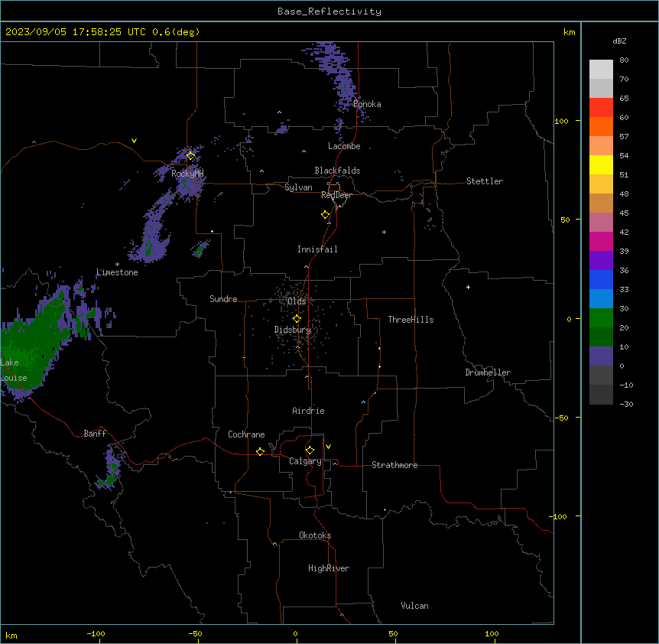Viewport: 659px width, 644px height.
Task: Click the white caret marker west of Ponoka
Action: pos(280,112)
